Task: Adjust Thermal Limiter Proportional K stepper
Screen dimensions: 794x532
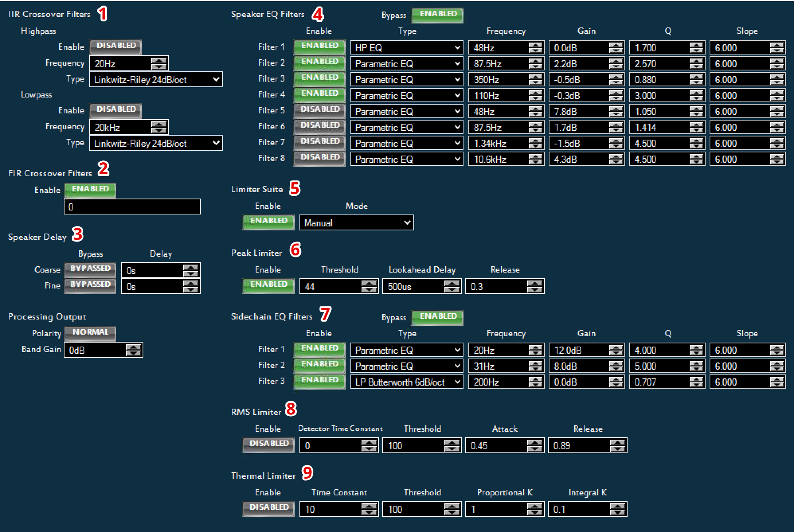Action: [x=534, y=509]
